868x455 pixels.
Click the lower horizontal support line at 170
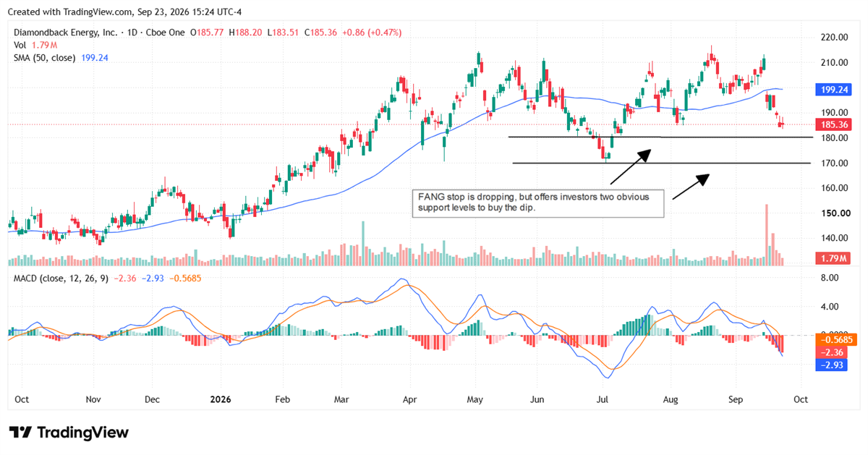(x=661, y=163)
